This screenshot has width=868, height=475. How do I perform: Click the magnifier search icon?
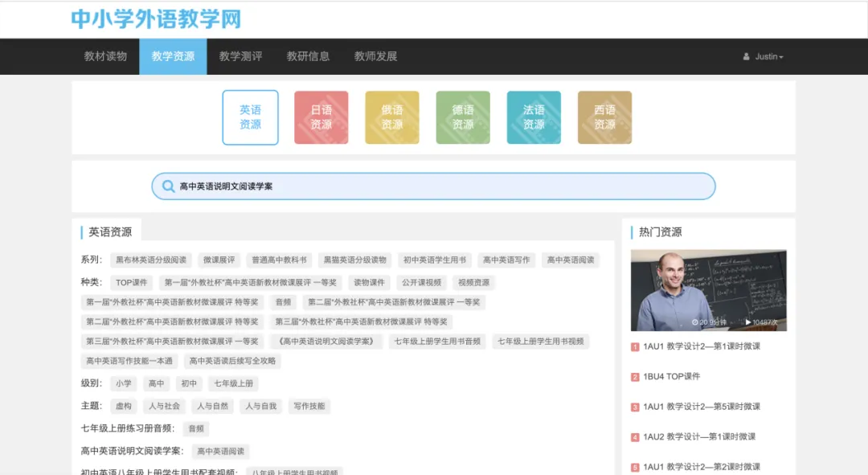[168, 186]
